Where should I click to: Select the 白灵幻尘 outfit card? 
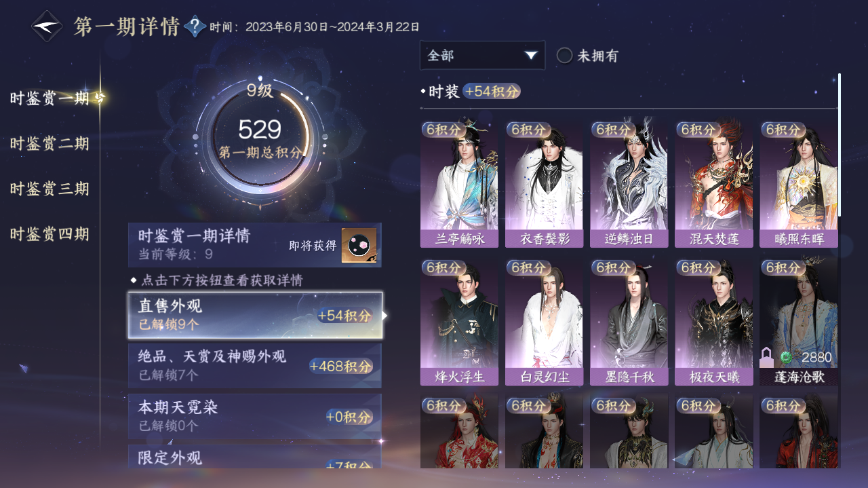544,322
